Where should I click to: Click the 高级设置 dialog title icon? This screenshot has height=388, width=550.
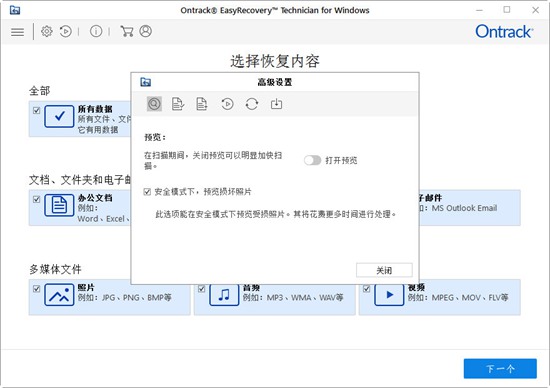click(x=146, y=82)
